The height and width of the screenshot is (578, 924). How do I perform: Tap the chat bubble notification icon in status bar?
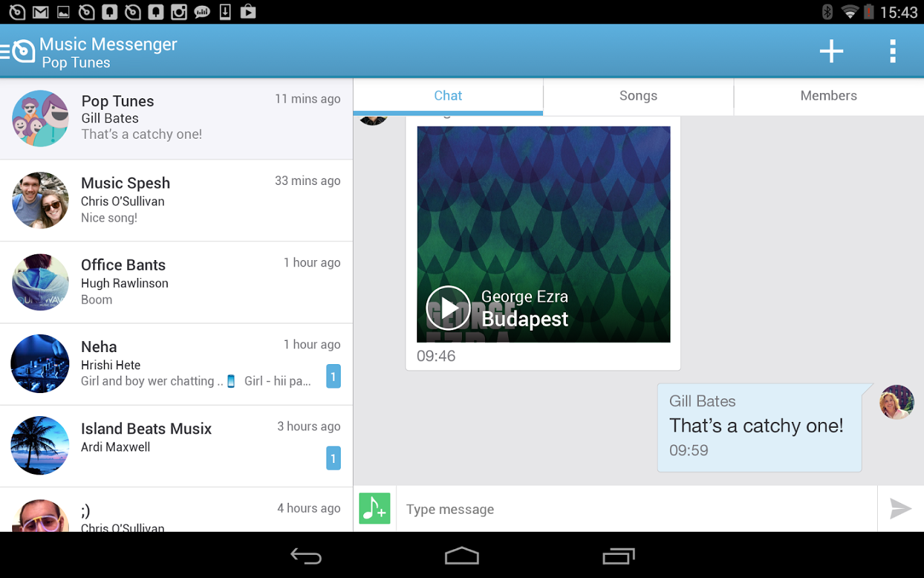[x=202, y=12]
